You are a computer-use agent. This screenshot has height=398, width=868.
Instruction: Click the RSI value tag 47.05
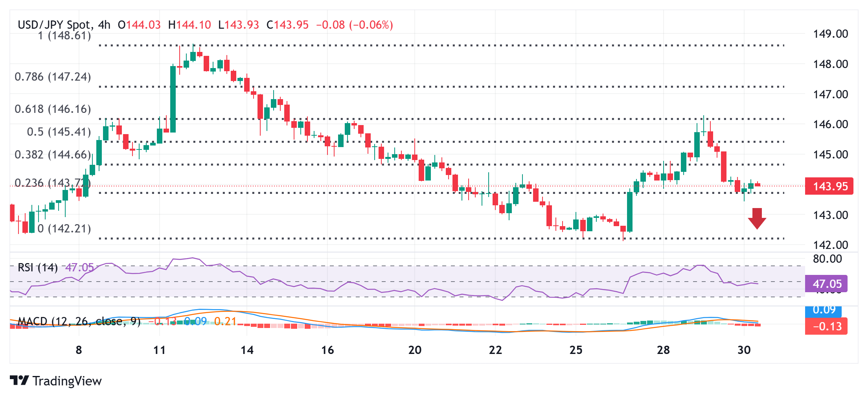[826, 284]
